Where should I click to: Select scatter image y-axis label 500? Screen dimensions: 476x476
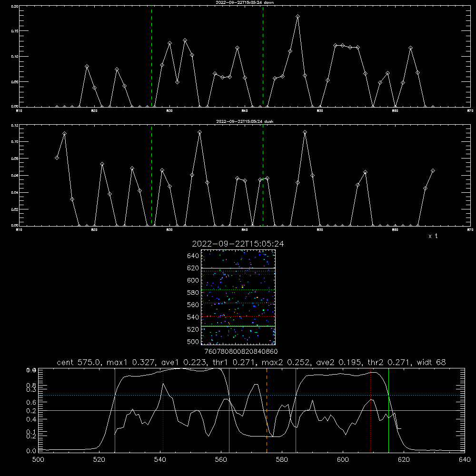[193, 342]
